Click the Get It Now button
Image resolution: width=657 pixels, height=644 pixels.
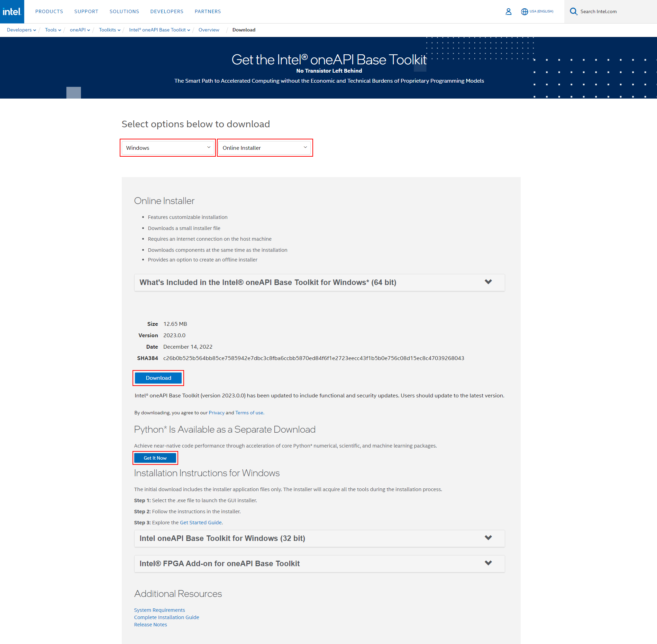pyautogui.click(x=155, y=458)
